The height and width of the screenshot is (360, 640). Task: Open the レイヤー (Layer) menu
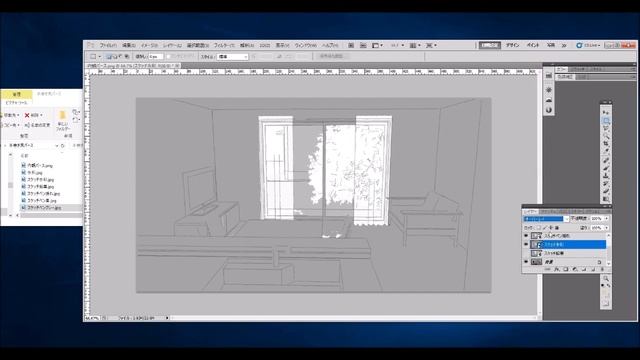coord(172,45)
